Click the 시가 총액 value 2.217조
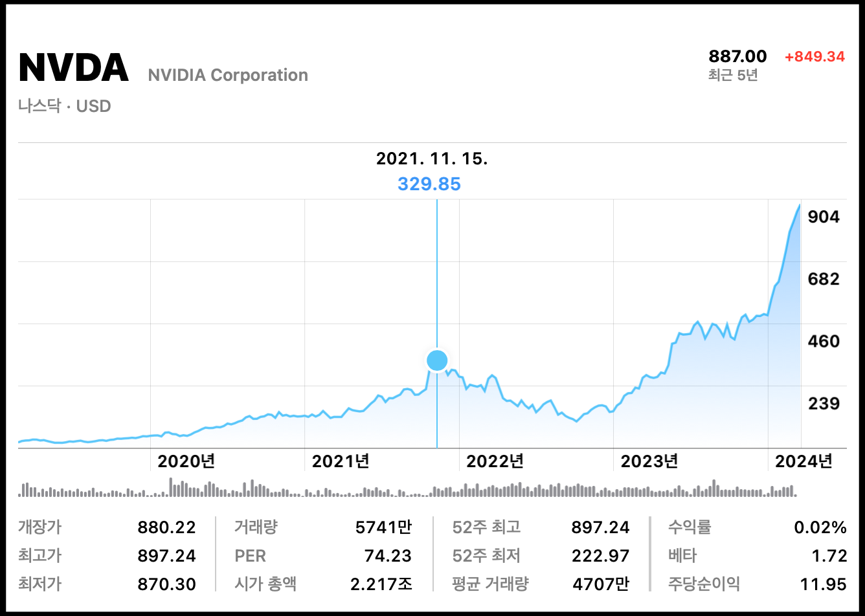The height and width of the screenshot is (616, 865). tap(381, 584)
